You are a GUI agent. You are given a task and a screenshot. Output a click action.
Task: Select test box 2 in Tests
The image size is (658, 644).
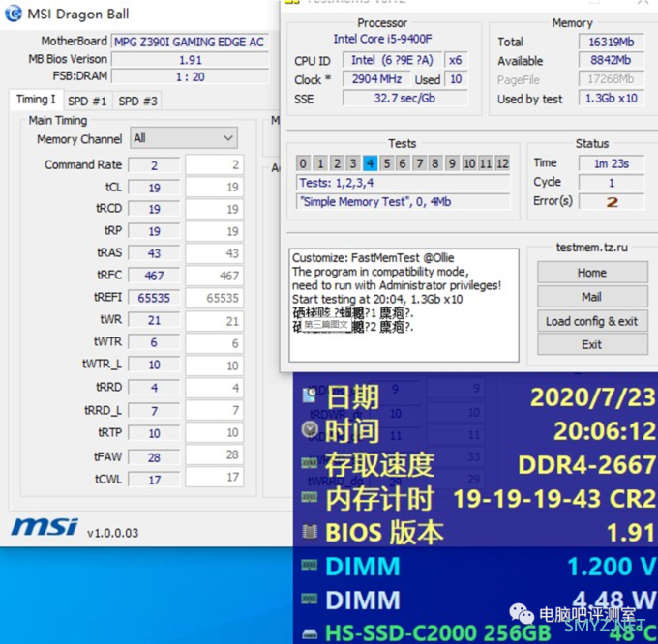click(x=337, y=163)
